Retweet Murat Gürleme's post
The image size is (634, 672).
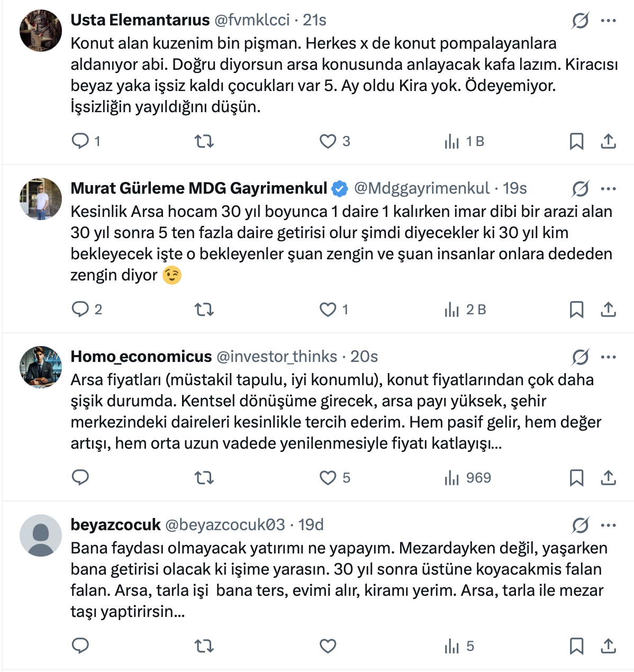pyautogui.click(x=204, y=310)
